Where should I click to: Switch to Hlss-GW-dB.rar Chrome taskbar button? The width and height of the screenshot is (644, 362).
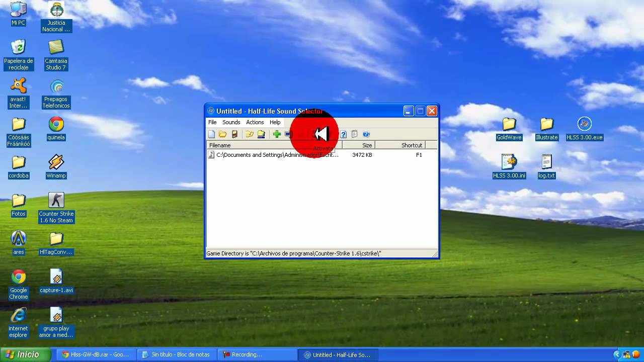coord(96,354)
